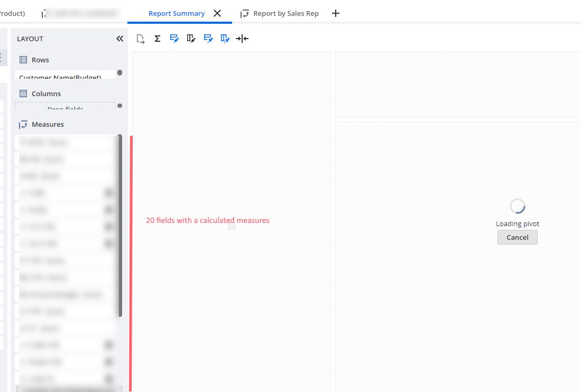Cancel the pivot loading
The height and width of the screenshot is (392, 581).
point(517,237)
